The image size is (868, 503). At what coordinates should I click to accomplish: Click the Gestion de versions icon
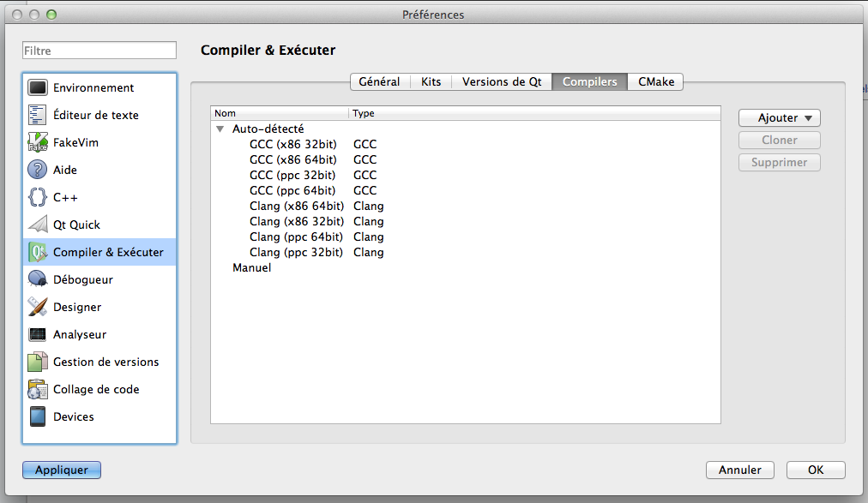click(36, 362)
